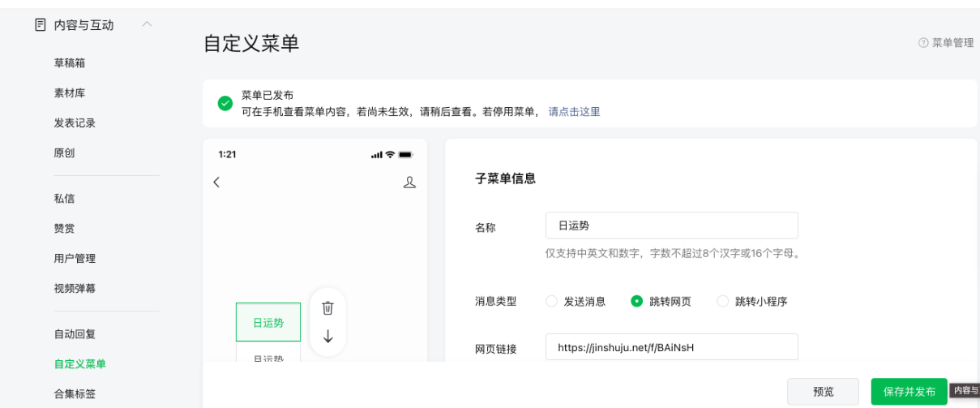Click the 名称 input field
The width and height of the screenshot is (980, 408).
(671, 225)
